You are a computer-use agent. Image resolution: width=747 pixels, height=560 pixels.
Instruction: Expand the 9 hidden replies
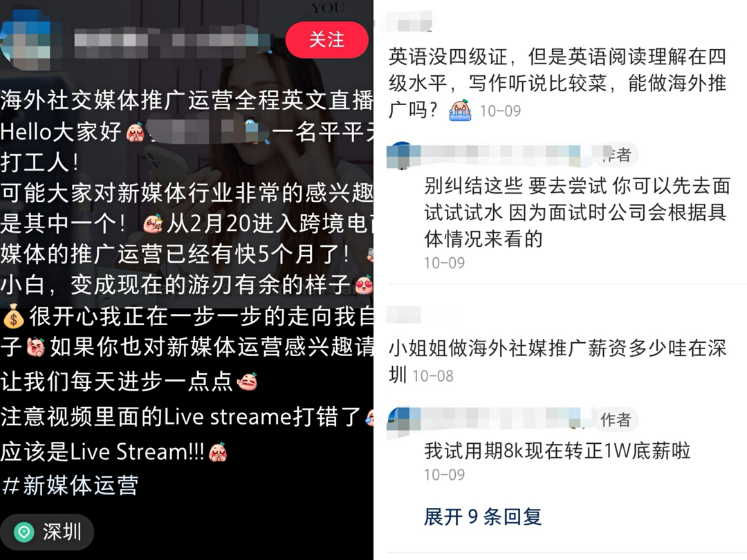(x=483, y=516)
